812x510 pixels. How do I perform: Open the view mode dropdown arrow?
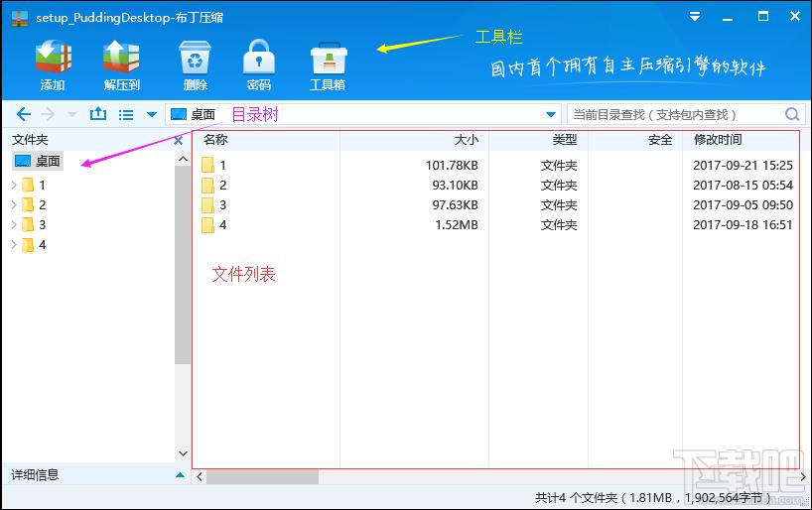151,114
